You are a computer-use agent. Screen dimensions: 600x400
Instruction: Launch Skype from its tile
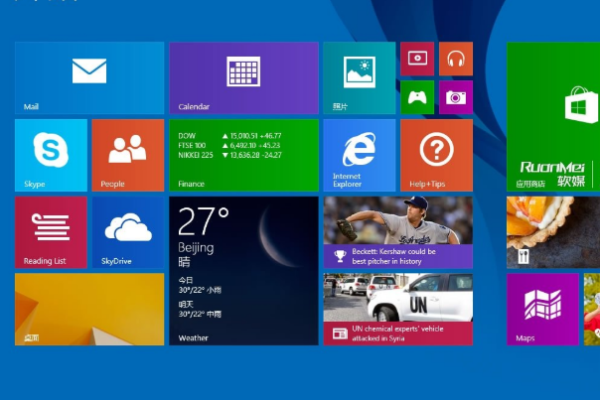(x=51, y=155)
